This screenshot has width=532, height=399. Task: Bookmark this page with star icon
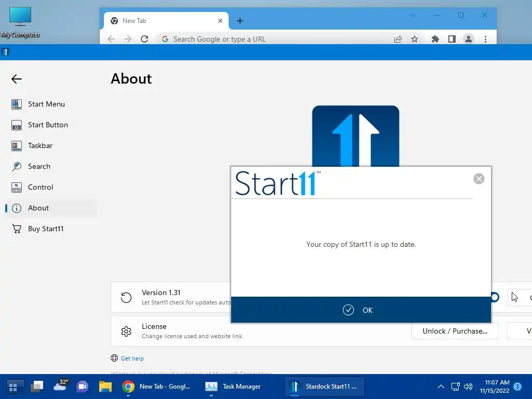(x=414, y=39)
